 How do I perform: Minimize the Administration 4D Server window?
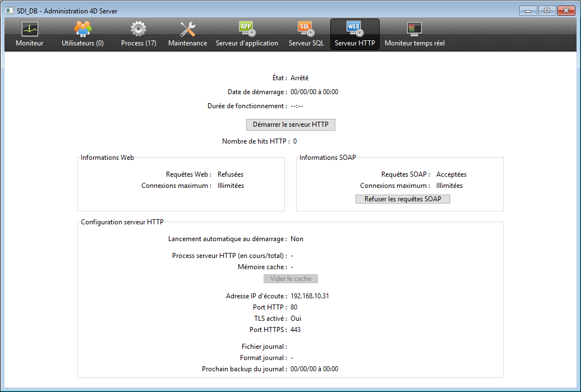(528, 10)
